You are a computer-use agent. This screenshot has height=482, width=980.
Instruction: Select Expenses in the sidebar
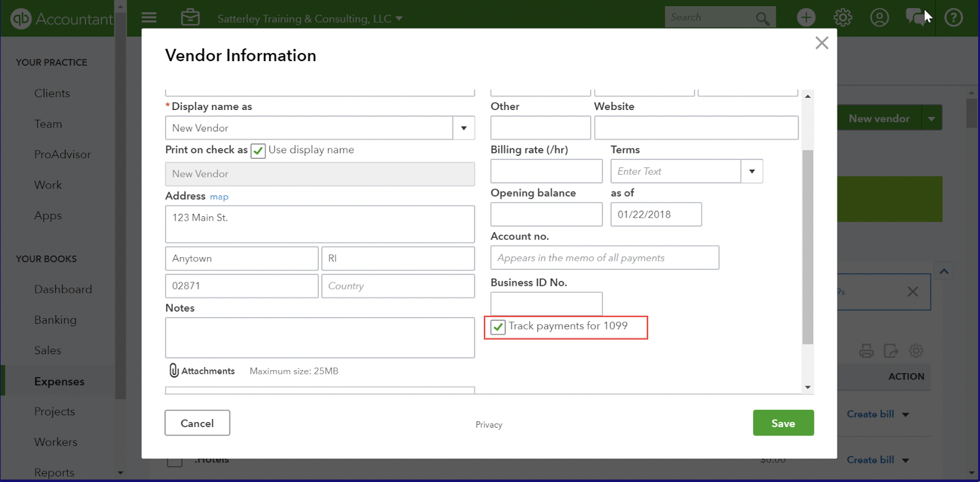point(59,381)
